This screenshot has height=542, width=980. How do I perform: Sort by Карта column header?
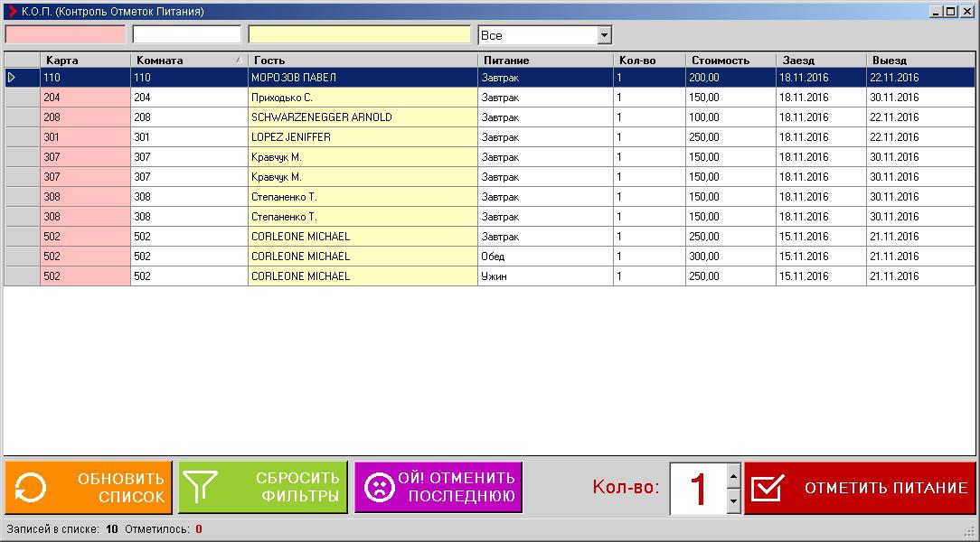(85, 60)
